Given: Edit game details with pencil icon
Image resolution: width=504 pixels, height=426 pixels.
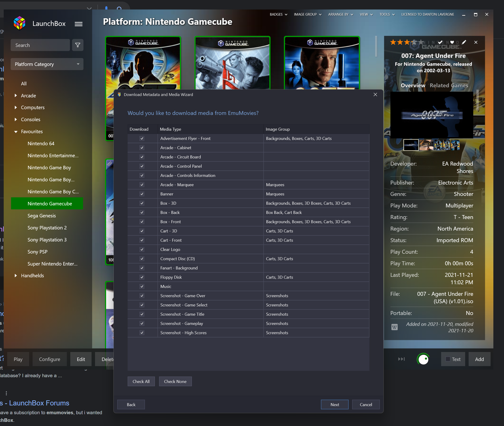Looking at the screenshot, I should [464, 42].
